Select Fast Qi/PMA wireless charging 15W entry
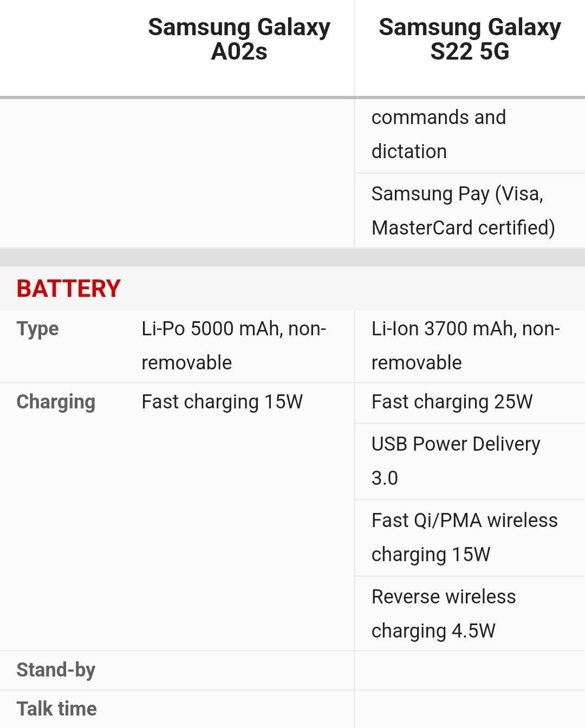585x728 pixels. (464, 537)
